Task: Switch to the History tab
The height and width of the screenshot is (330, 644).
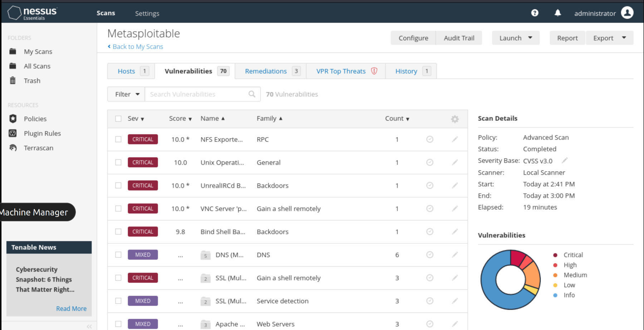Action: pyautogui.click(x=411, y=71)
